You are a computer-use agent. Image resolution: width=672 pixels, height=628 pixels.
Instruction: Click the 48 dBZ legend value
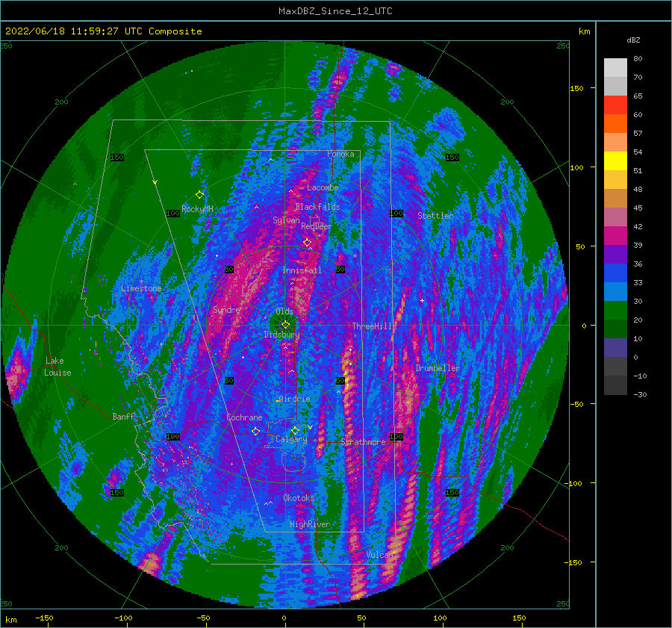[x=638, y=189]
